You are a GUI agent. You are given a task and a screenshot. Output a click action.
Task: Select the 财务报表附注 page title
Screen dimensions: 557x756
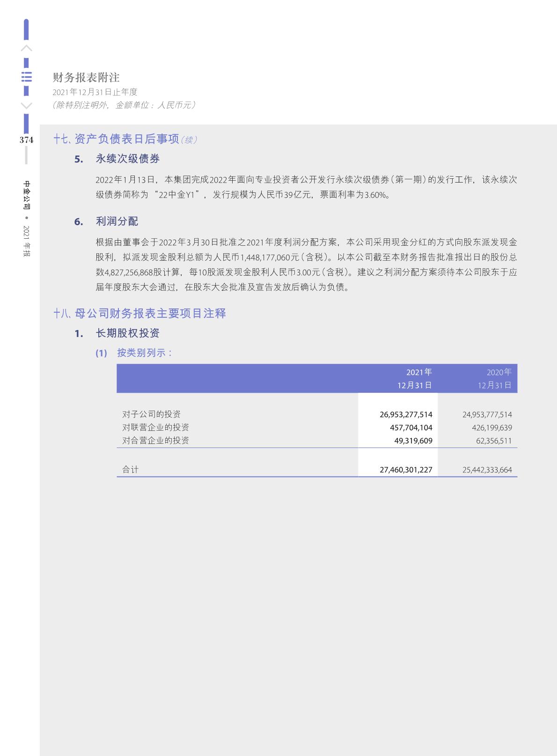coord(86,77)
